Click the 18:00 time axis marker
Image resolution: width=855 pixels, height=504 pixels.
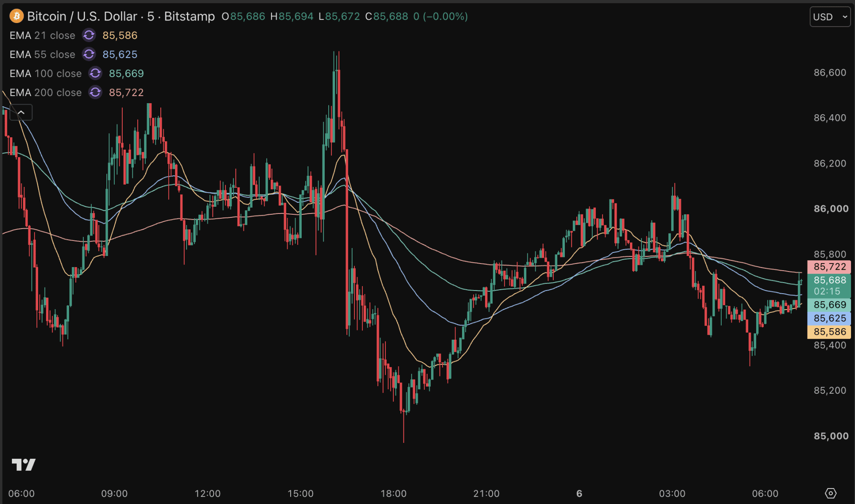pyautogui.click(x=393, y=493)
